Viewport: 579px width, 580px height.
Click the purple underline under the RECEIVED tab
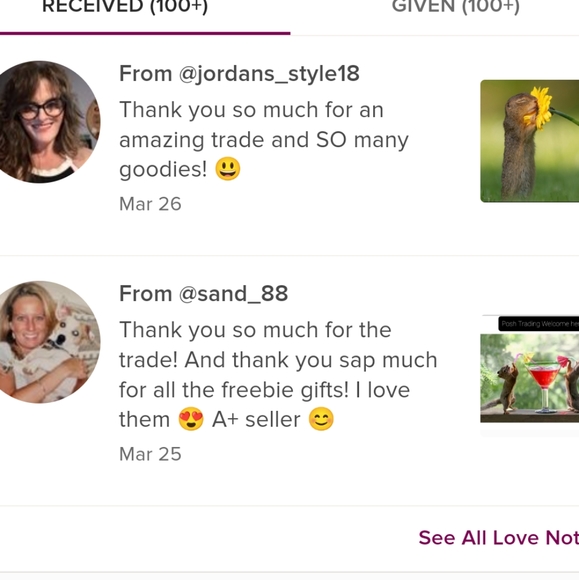(x=145, y=33)
